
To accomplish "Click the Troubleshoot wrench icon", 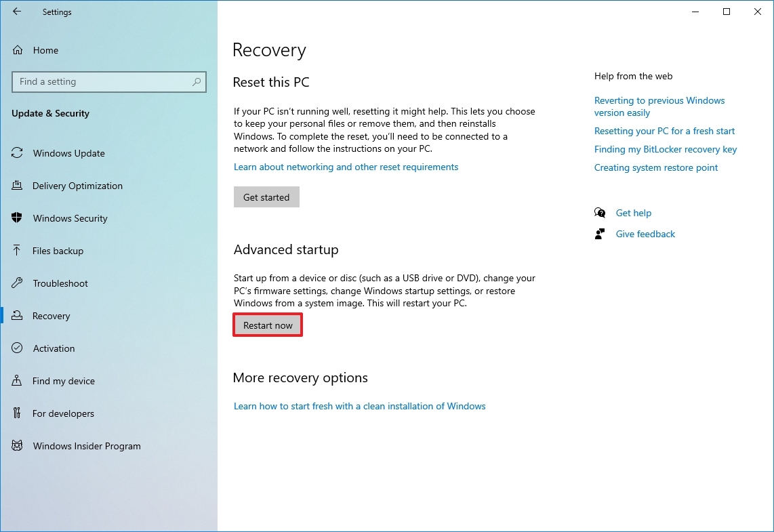I will (x=17, y=283).
